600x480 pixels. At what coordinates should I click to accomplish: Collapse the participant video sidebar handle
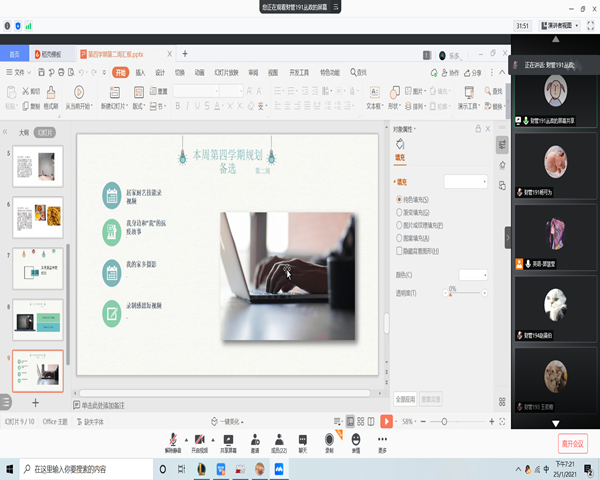coord(508,238)
